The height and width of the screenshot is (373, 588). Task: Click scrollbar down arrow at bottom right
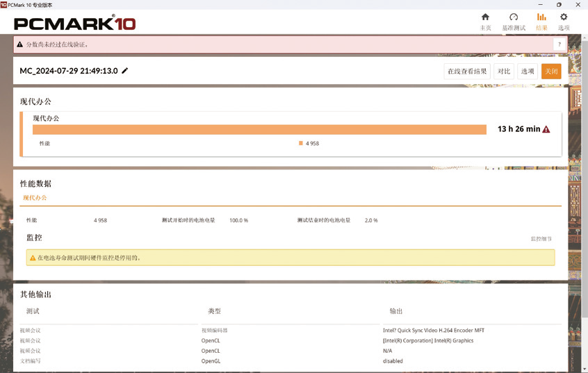[x=585, y=370]
